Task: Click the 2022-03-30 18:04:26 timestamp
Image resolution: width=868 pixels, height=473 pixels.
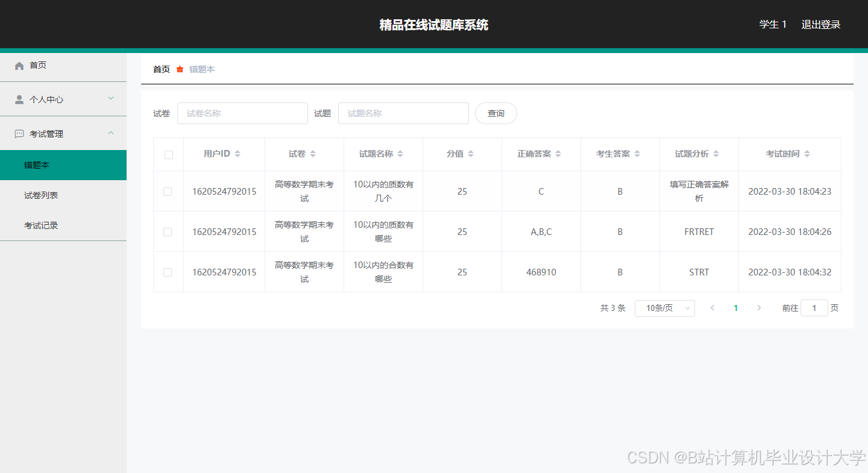Action: (x=790, y=232)
